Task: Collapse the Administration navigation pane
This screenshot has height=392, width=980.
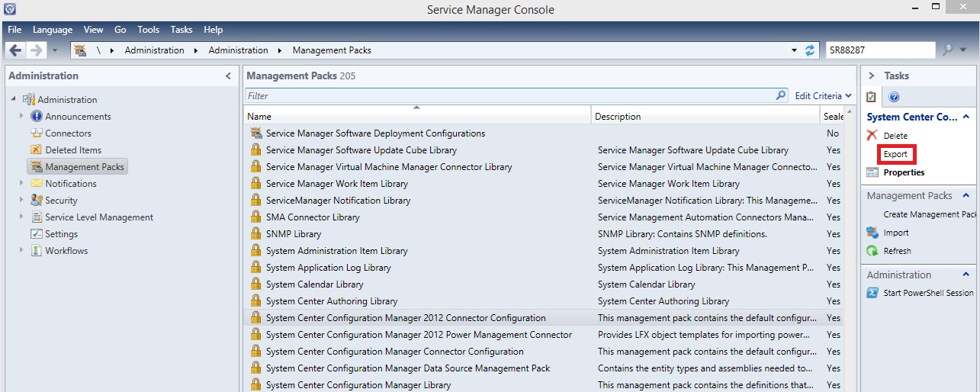Action: pos(228,76)
